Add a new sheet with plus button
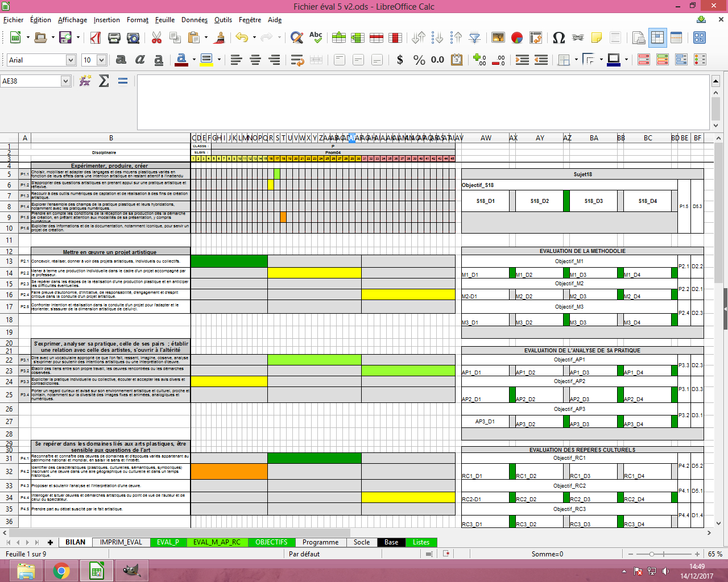The width and height of the screenshot is (728, 582). click(50, 542)
